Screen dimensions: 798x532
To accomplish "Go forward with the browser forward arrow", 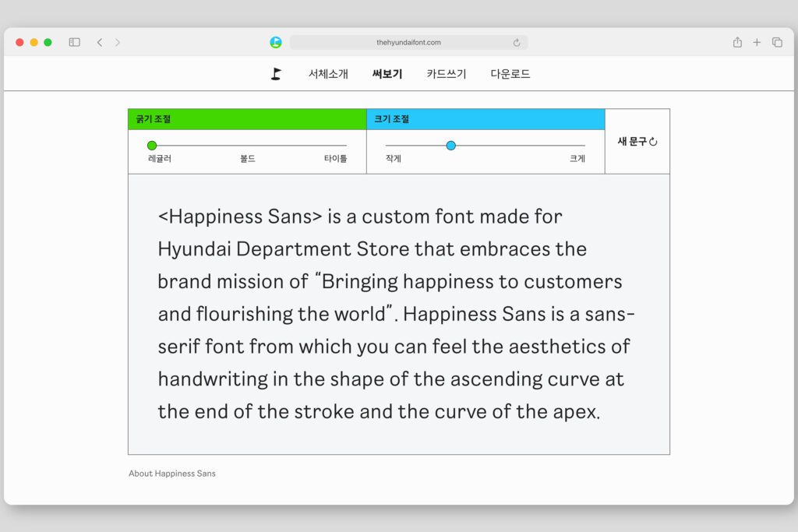I will point(118,42).
